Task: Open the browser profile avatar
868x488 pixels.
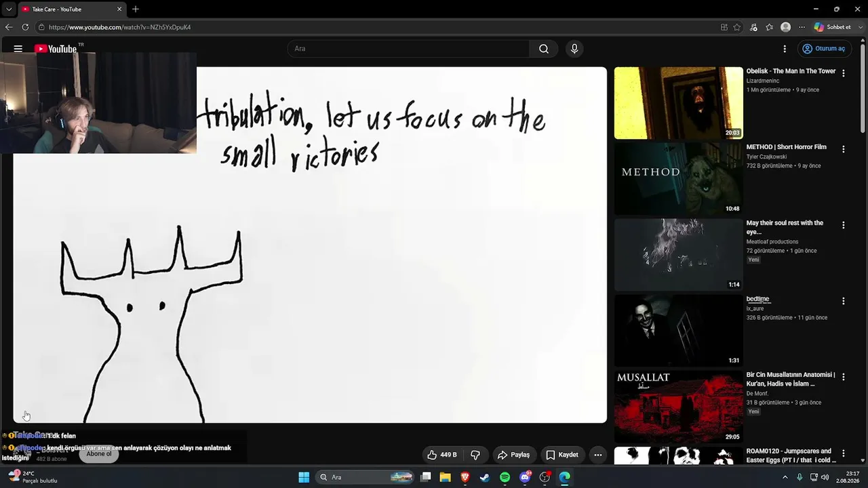Action: point(786,27)
